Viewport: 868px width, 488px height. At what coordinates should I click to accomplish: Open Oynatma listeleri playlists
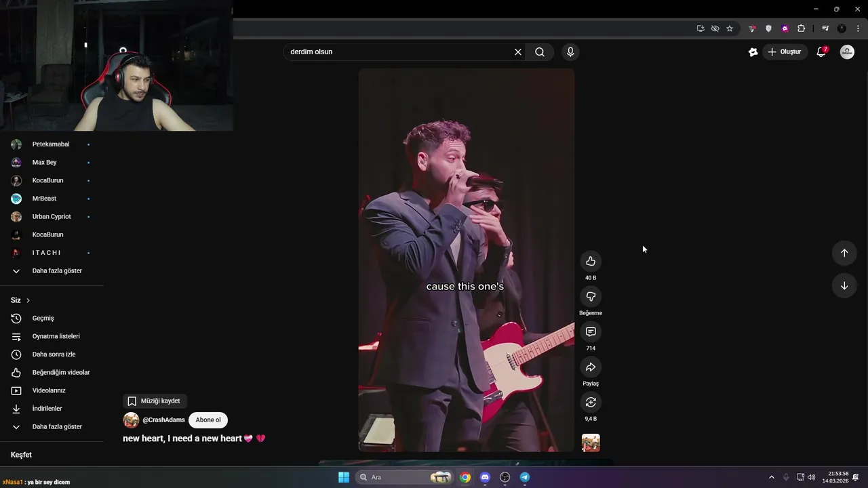[51, 336]
